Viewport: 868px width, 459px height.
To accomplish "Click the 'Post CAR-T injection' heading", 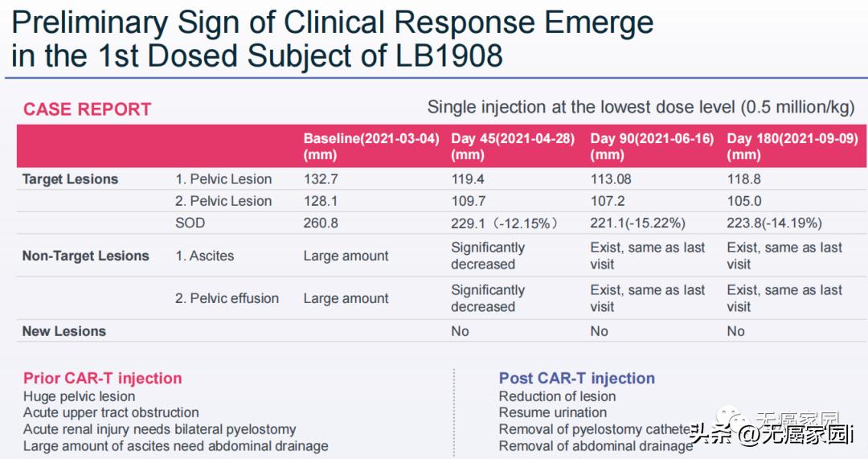I will click(x=576, y=378).
